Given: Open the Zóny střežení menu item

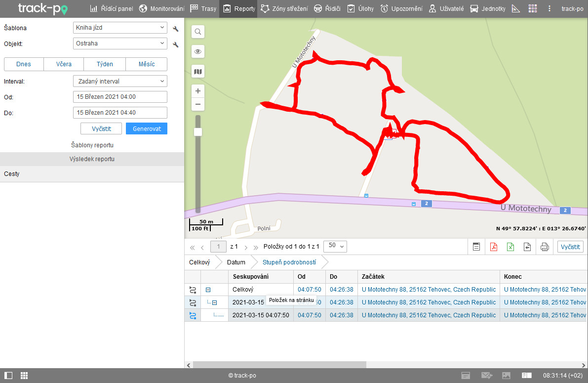Looking at the screenshot, I should (x=284, y=9).
